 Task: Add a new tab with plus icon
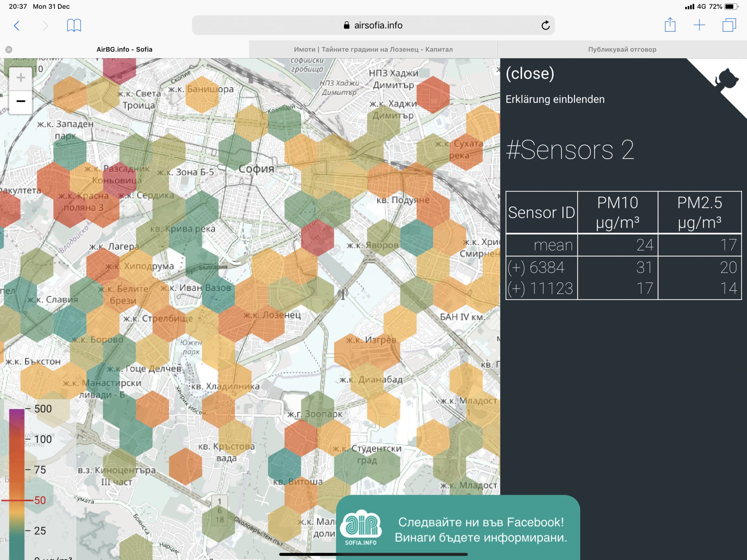[699, 26]
